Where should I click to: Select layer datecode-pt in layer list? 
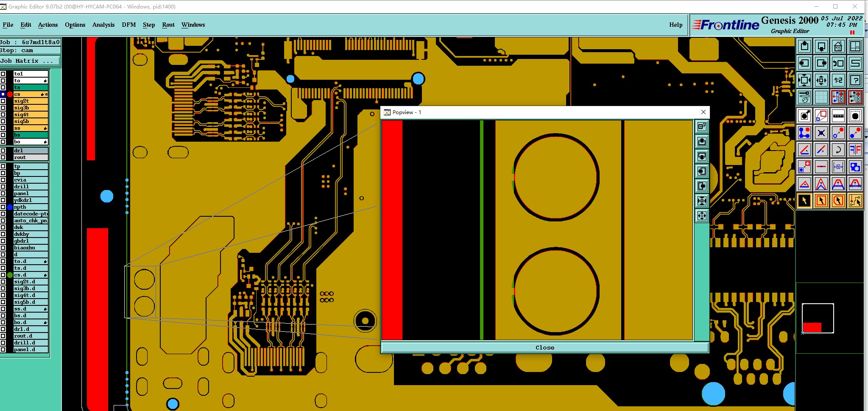click(x=31, y=214)
